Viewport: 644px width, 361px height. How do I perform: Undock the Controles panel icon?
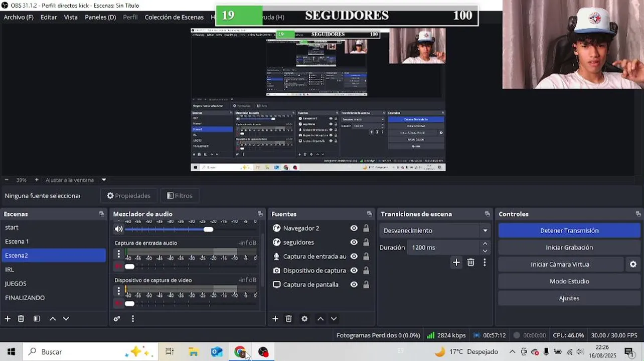[638, 214]
